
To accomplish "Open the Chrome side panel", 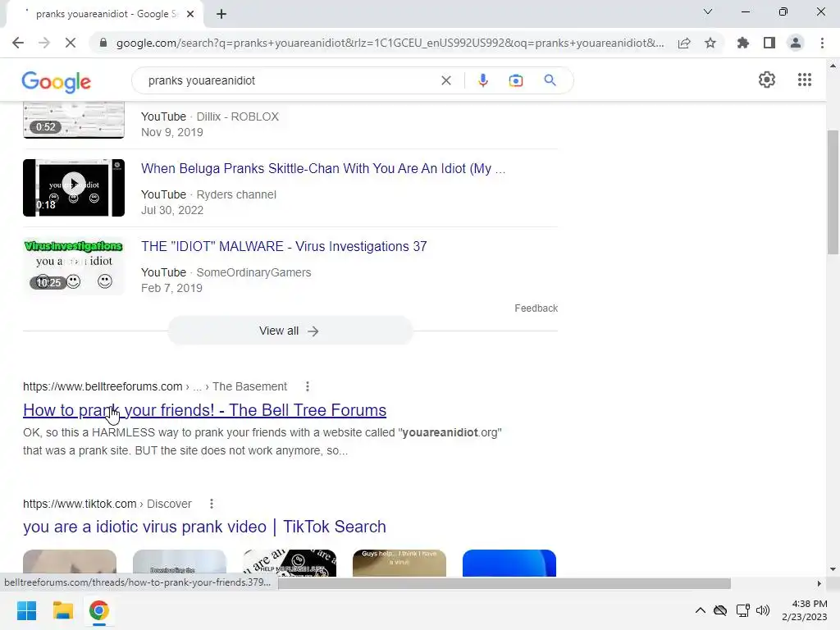I will [x=769, y=43].
